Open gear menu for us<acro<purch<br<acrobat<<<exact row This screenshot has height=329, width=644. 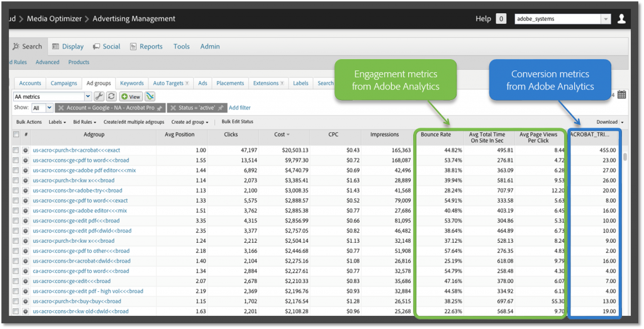(25, 150)
